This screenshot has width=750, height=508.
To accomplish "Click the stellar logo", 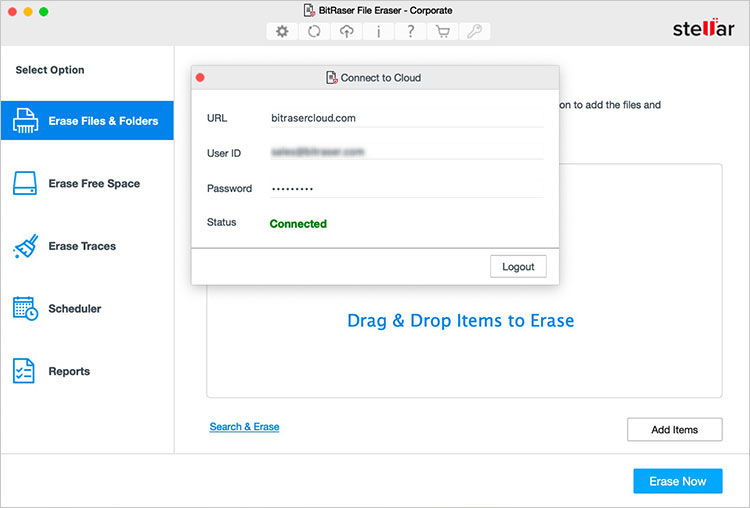I will tap(704, 28).
